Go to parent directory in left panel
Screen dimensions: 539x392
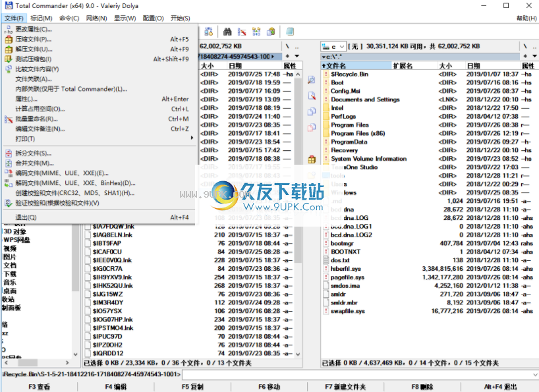pyautogui.click(x=297, y=46)
